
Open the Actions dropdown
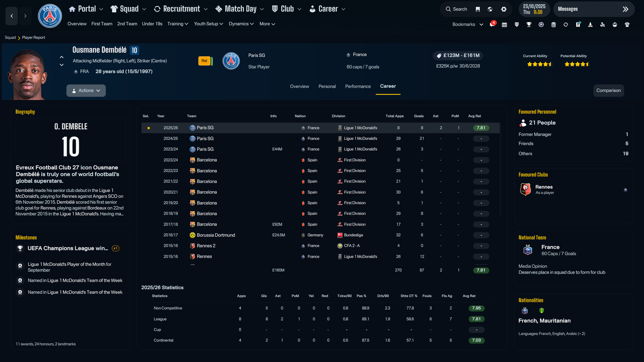(x=86, y=90)
